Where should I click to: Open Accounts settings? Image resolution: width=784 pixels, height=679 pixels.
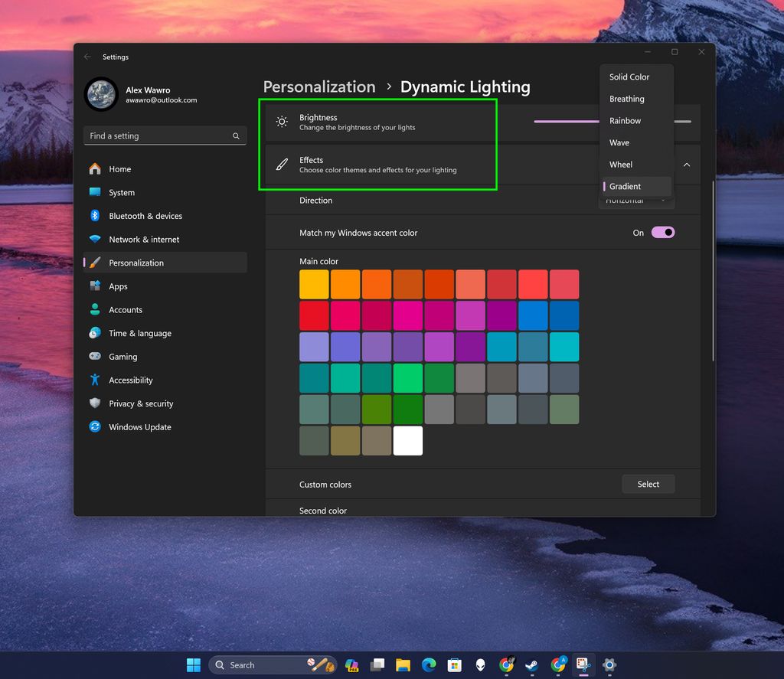(126, 309)
